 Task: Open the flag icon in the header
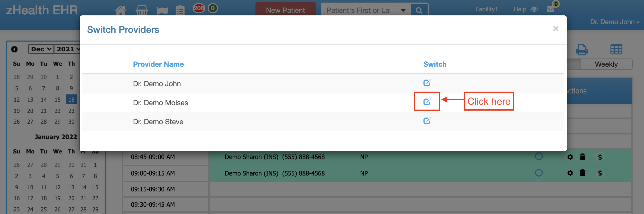tap(162, 11)
